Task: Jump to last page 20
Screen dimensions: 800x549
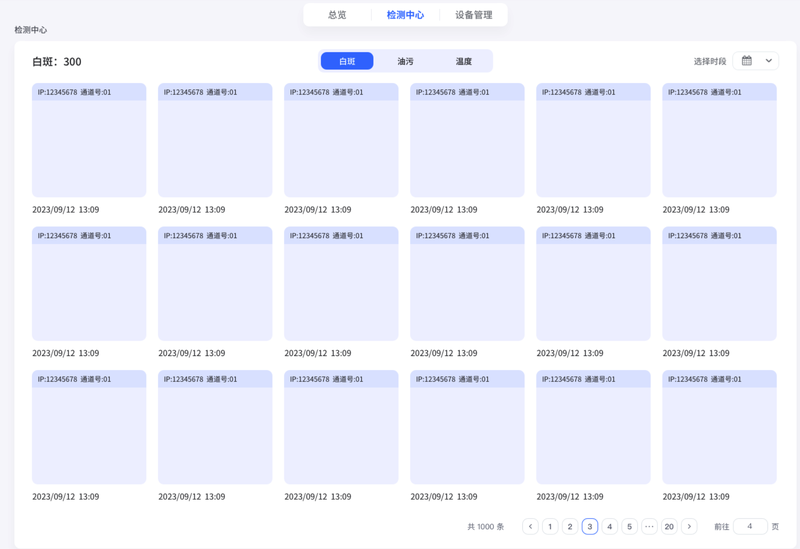Action: pyautogui.click(x=669, y=527)
